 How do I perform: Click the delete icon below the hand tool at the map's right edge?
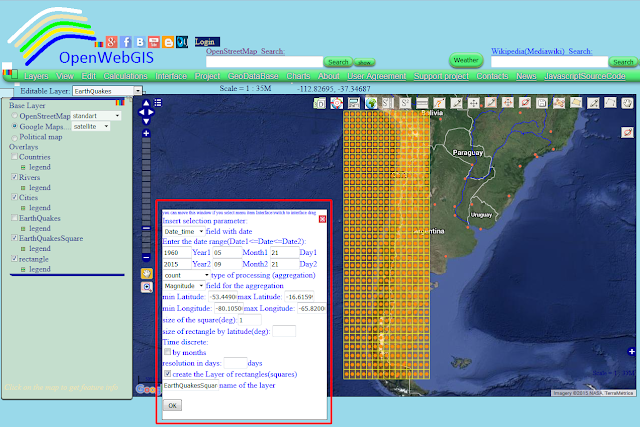coord(627,132)
